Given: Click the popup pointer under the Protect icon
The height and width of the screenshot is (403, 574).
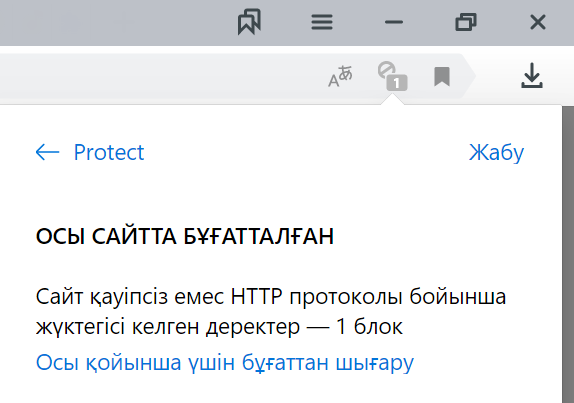Looking at the screenshot, I should tap(392, 99).
